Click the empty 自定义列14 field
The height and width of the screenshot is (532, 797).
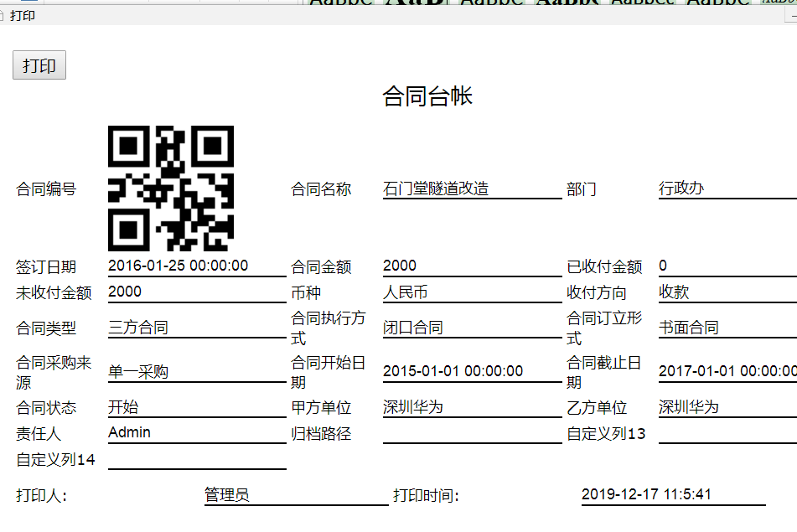pos(197,460)
